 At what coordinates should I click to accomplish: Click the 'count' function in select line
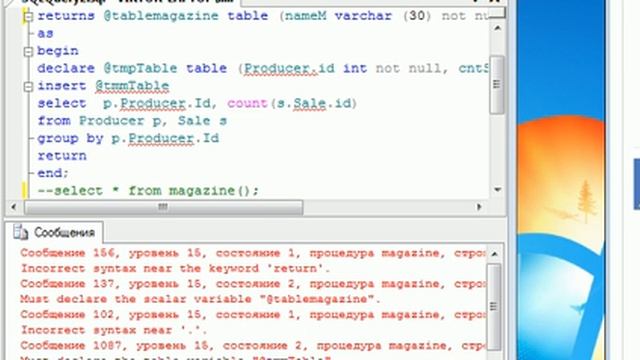point(247,103)
